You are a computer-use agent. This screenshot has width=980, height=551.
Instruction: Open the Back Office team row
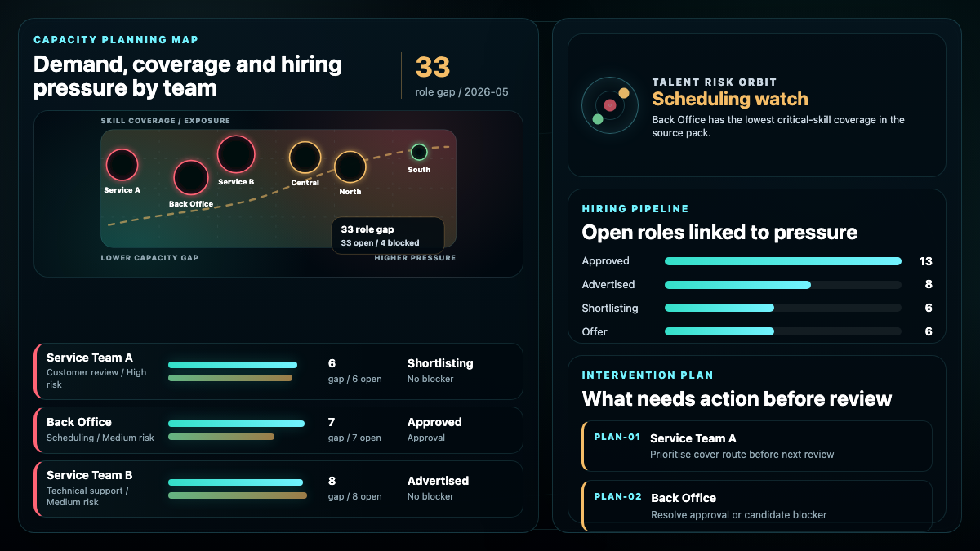pos(278,430)
